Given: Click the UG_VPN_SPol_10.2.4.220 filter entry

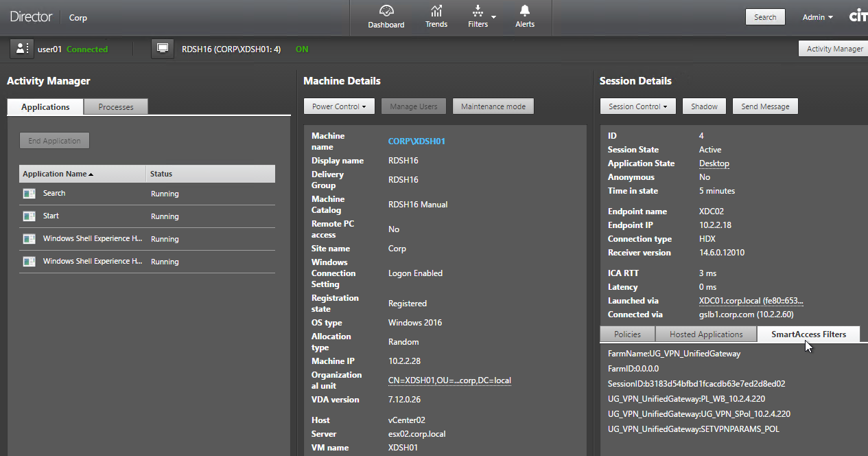Looking at the screenshot, I should click(x=699, y=414).
